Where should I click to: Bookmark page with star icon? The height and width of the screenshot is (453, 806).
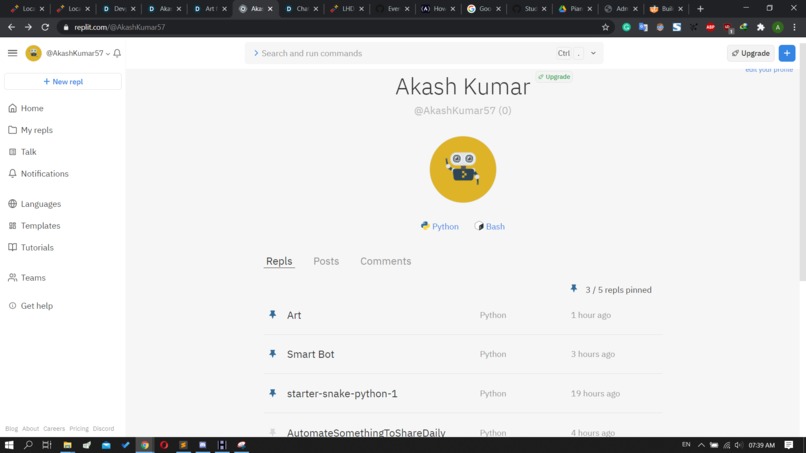click(605, 27)
